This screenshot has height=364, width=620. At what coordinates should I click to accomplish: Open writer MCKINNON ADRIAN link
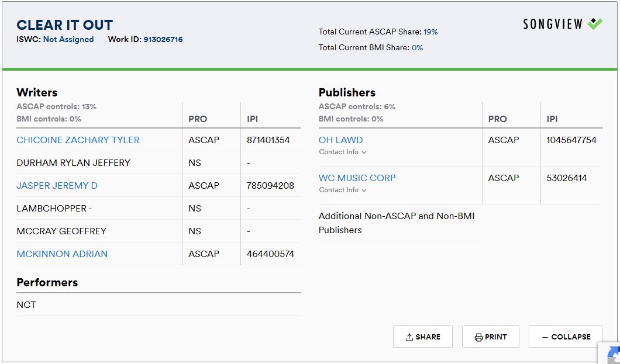(62, 254)
